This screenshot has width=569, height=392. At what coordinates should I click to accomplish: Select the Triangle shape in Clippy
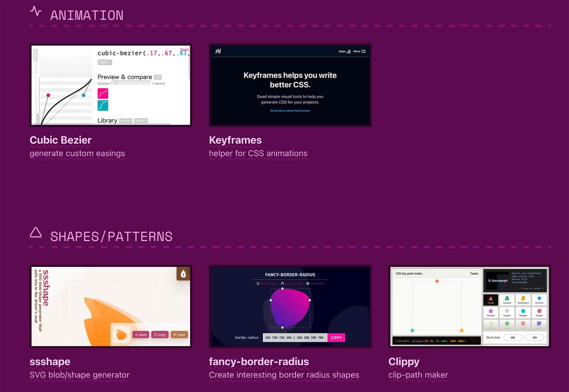[x=491, y=300]
